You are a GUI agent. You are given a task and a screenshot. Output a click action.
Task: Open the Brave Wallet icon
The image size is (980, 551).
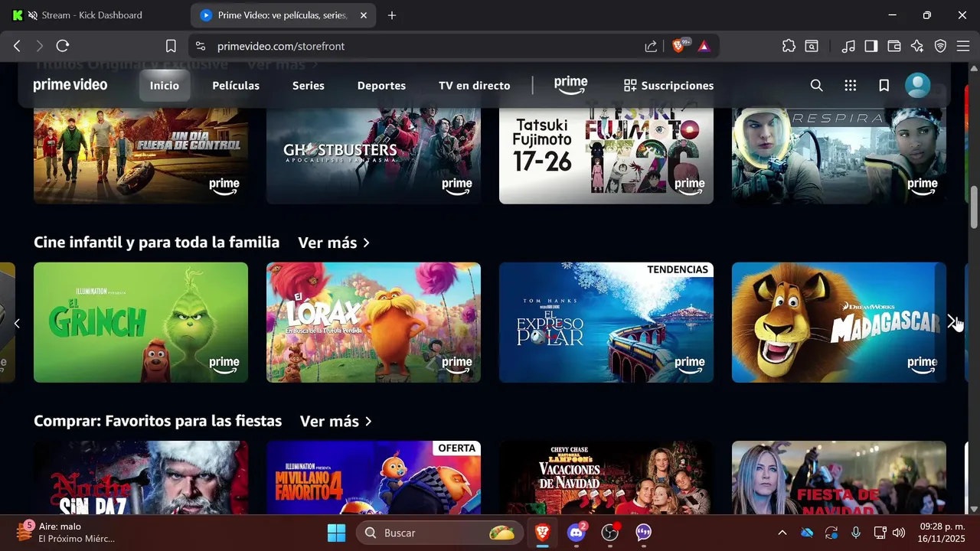coord(894,46)
